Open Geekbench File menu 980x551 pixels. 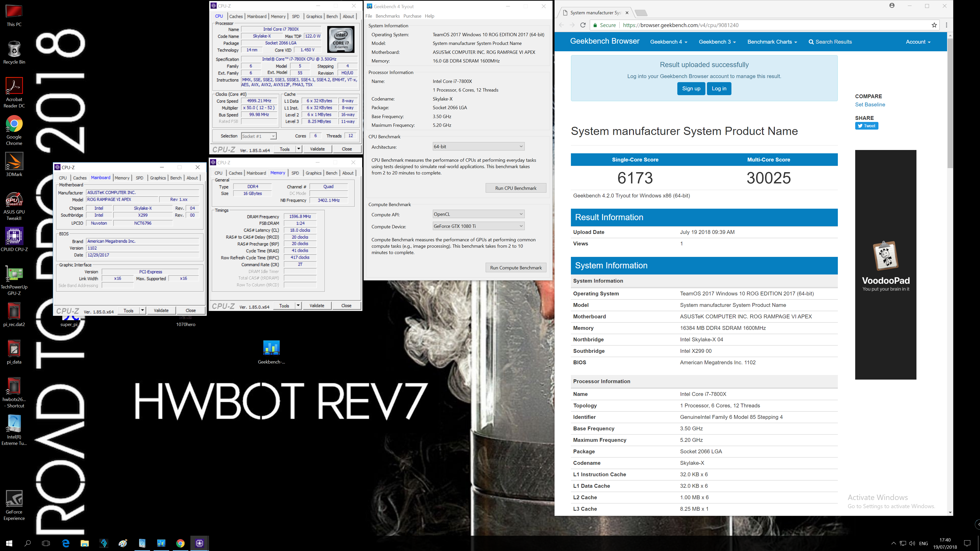(x=369, y=16)
